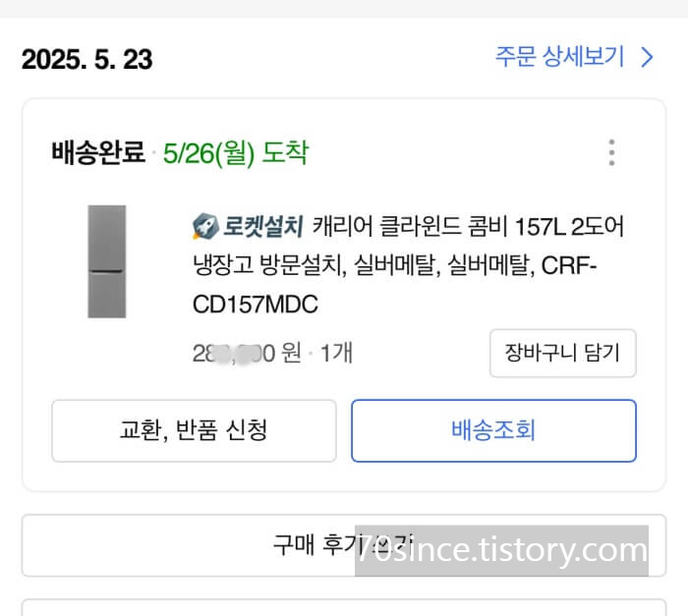Click the 구매 후기 쓰기 button

point(344,545)
